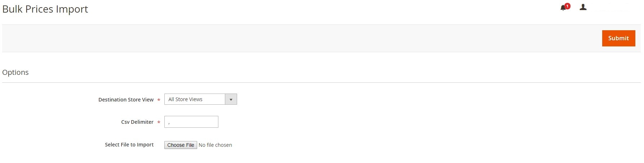The height and width of the screenshot is (163, 644).
Task: Click the store view dropdown arrow
Action: [231, 99]
